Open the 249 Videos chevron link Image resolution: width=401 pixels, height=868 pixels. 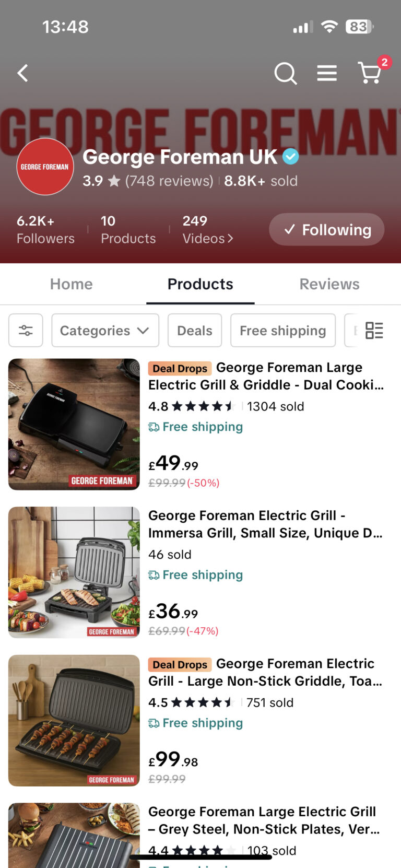(x=207, y=230)
